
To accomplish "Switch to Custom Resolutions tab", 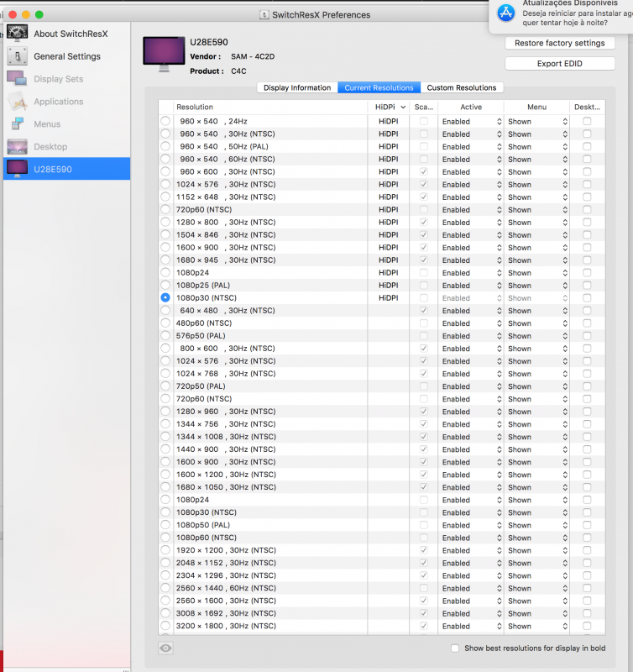I will pyautogui.click(x=462, y=87).
